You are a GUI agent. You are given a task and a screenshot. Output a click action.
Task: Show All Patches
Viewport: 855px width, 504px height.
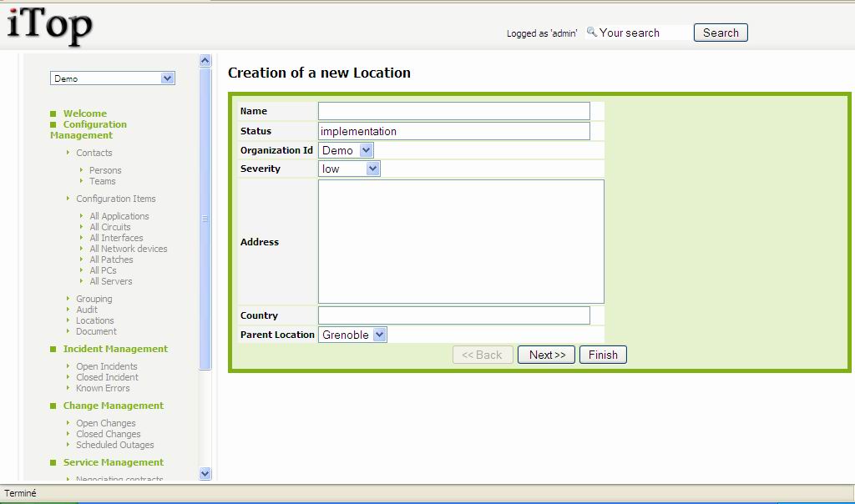(111, 260)
